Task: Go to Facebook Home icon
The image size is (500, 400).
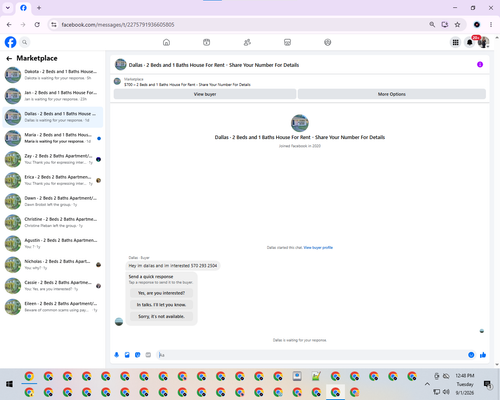Action: click(166, 42)
